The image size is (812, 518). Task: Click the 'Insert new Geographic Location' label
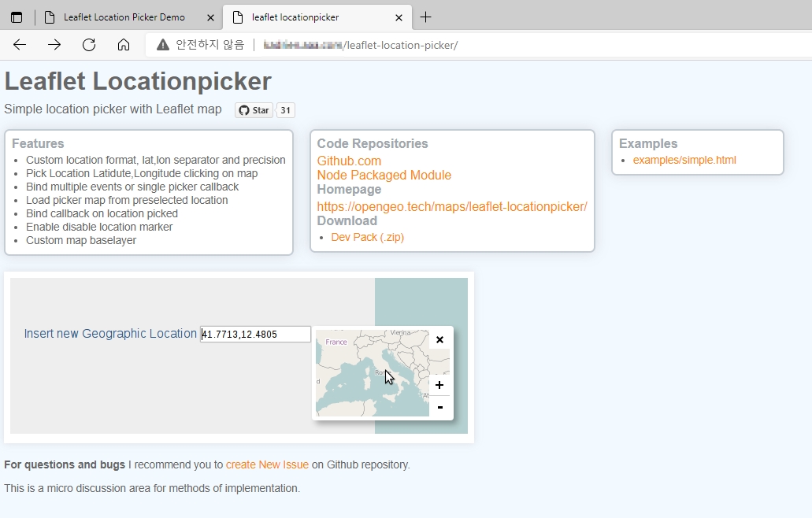pyautogui.click(x=110, y=334)
